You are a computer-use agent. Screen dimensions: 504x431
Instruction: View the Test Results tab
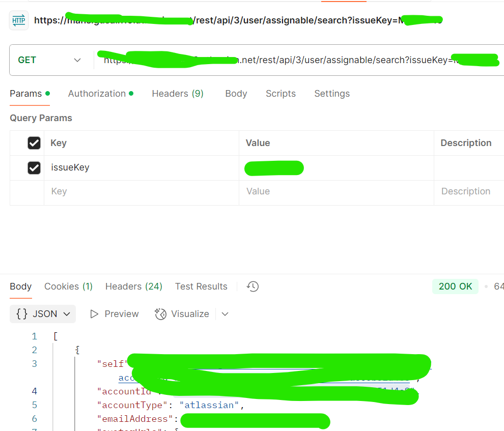[x=201, y=286]
